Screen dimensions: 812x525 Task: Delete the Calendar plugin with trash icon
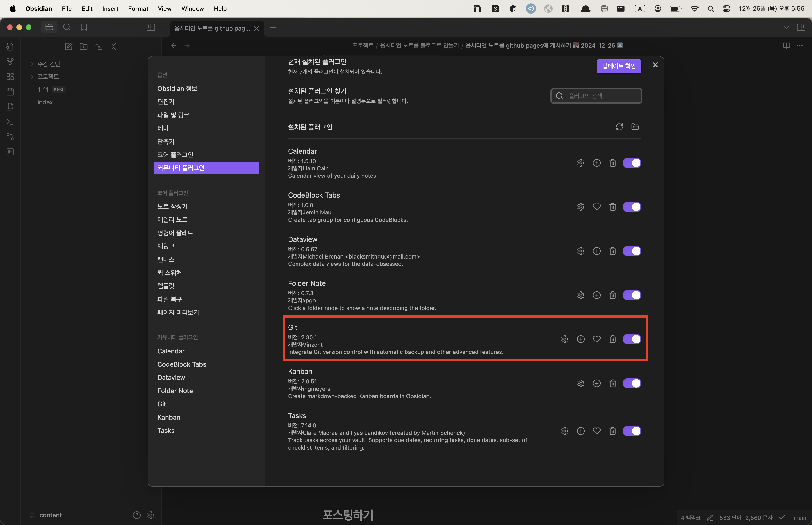coord(613,163)
